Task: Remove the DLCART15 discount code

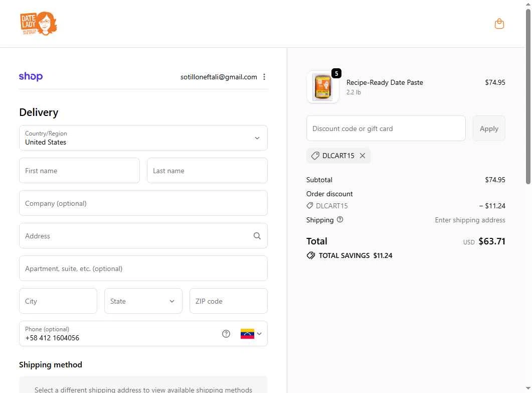Action: pyautogui.click(x=363, y=156)
